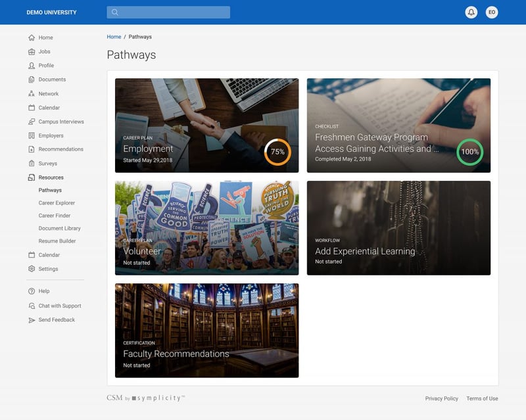Click the 75% progress ring on Employment
526x420 pixels.
277,152
